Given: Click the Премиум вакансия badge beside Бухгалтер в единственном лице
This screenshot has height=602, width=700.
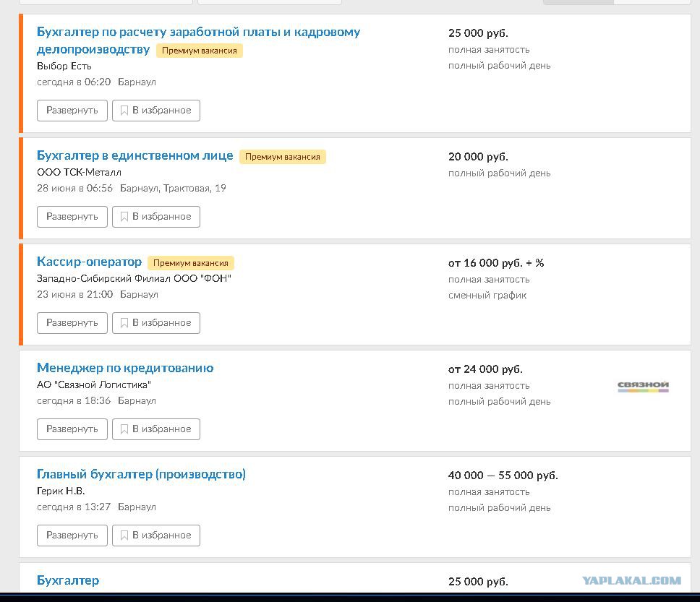Looking at the screenshot, I should tap(283, 157).
